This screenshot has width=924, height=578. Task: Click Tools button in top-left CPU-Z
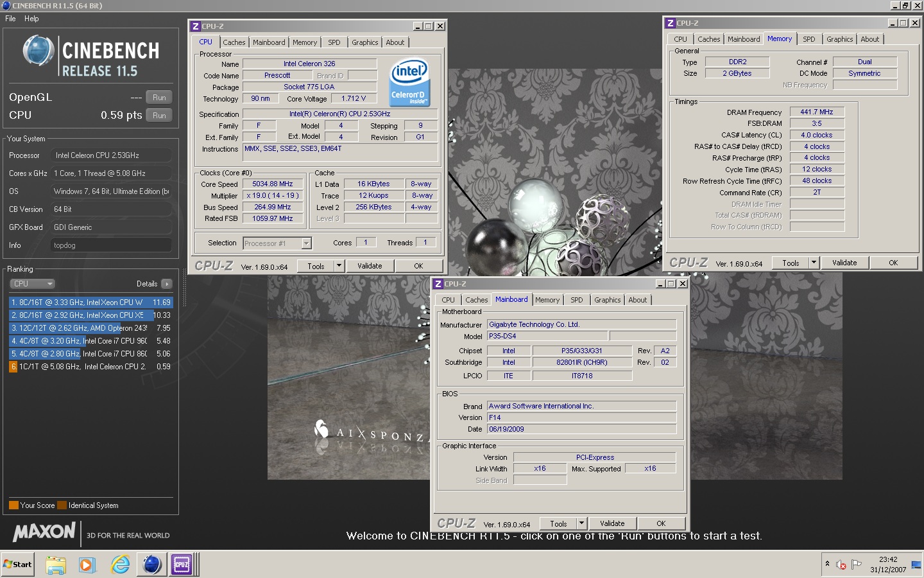pyautogui.click(x=316, y=266)
